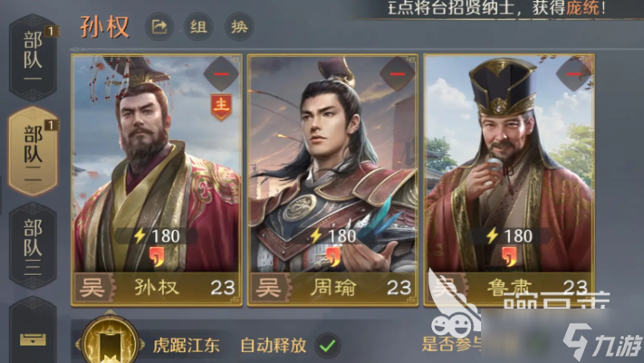Select the 部队二 tab
This screenshot has width=644, height=363.
coord(33,151)
